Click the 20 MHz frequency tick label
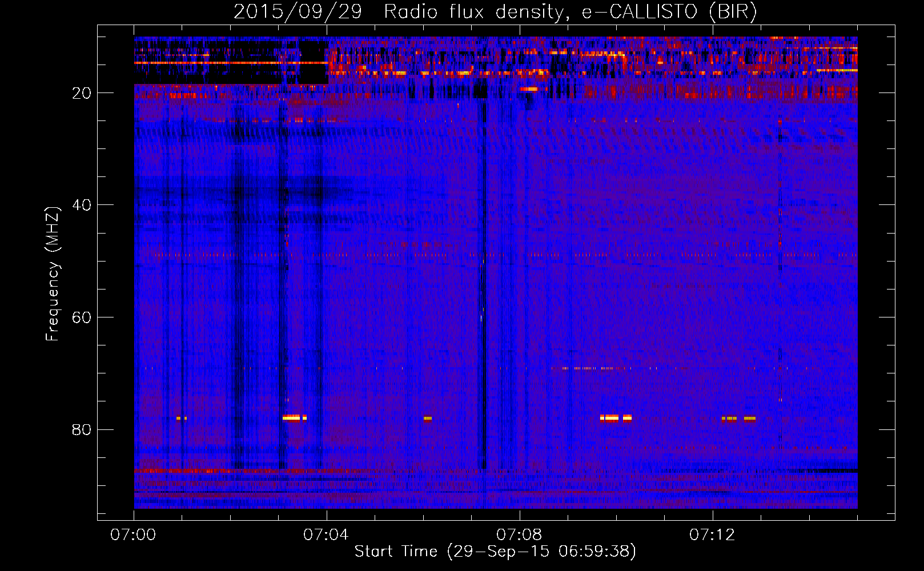Viewport: 924px width, 571px height. (82, 93)
